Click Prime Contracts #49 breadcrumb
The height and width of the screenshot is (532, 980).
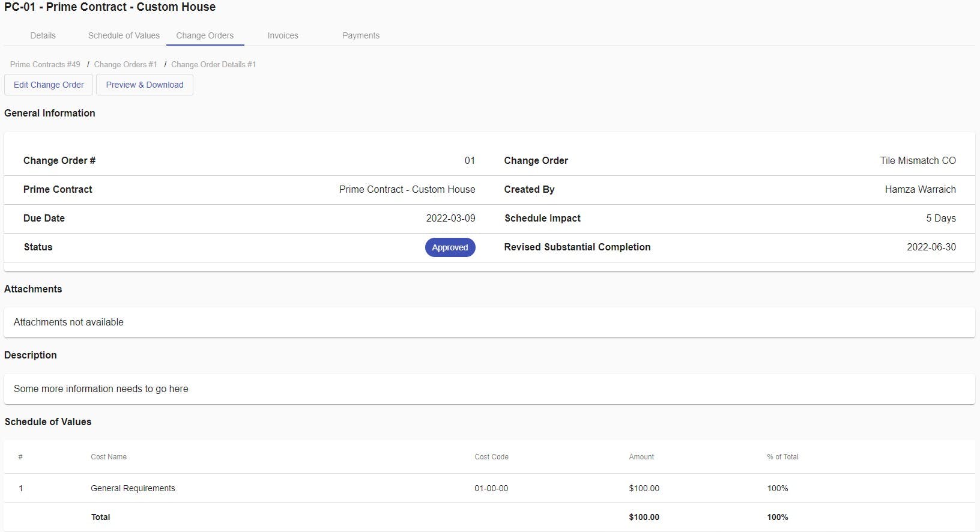[x=45, y=64]
